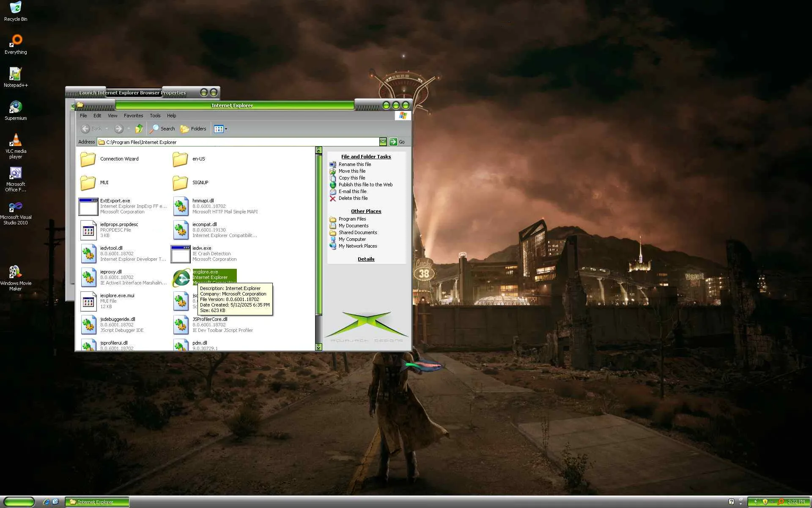
Task: Open the Connection Wizard folder
Action: (x=88, y=159)
